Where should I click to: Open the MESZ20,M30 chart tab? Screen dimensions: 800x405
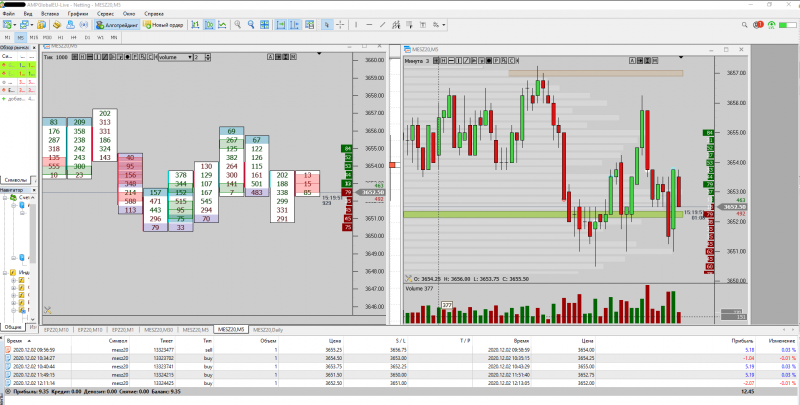coord(159,330)
